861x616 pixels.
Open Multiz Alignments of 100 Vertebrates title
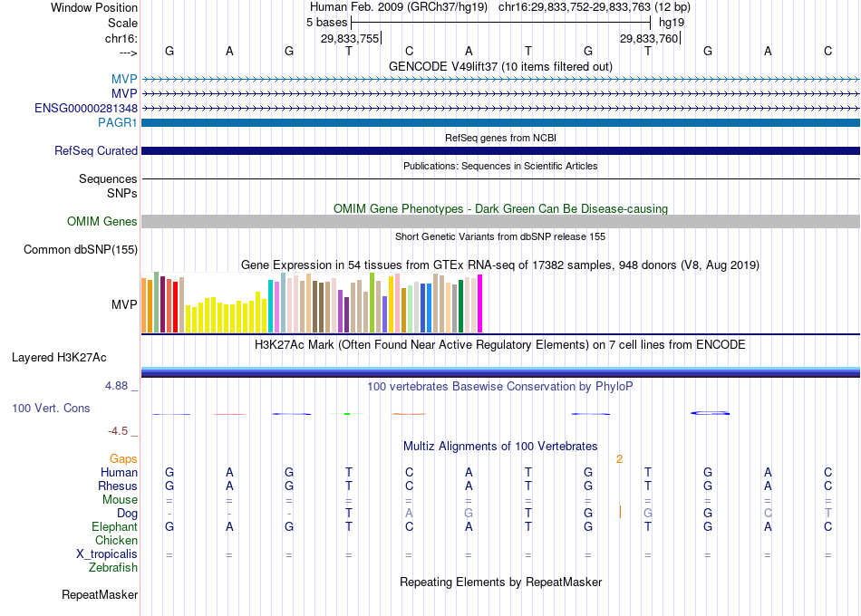click(500, 446)
